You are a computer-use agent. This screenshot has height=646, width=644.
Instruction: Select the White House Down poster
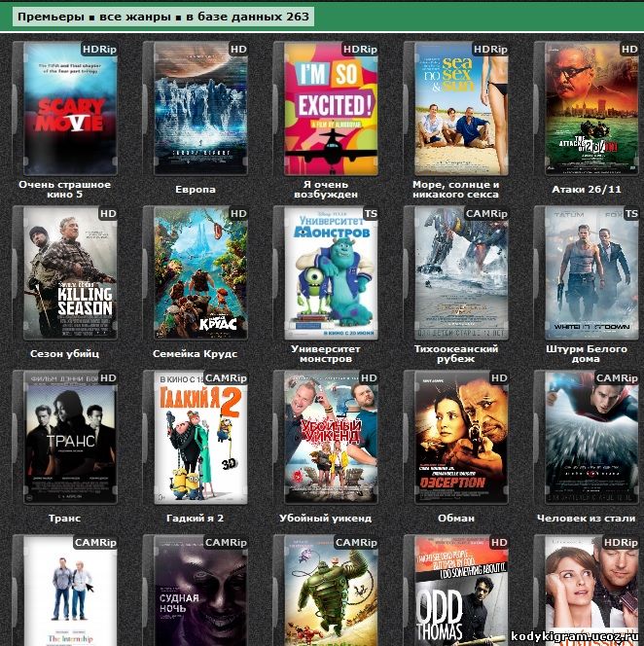pos(591,272)
